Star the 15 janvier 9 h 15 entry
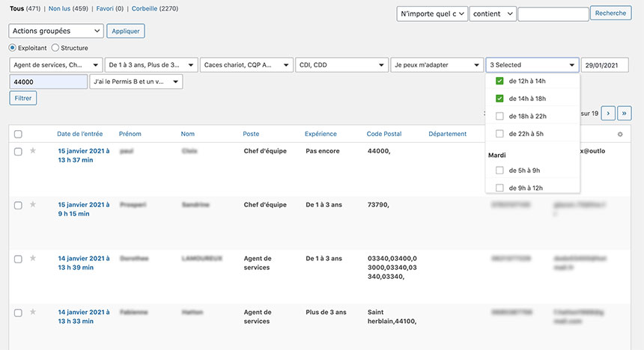The image size is (644, 350). [x=33, y=205]
